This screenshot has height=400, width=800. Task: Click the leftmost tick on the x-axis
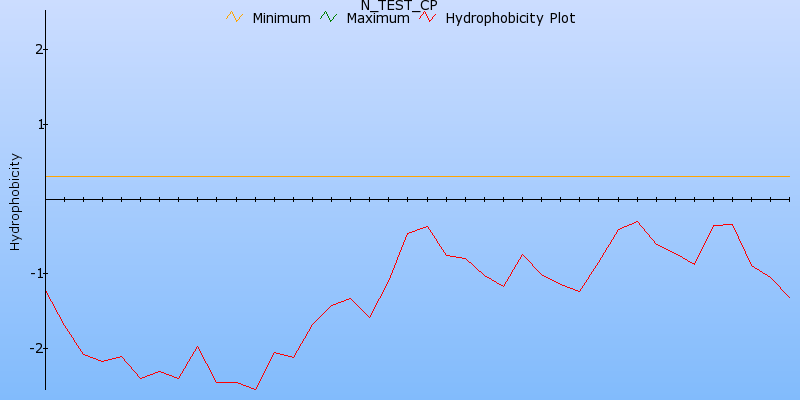pyautogui.click(x=64, y=199)
